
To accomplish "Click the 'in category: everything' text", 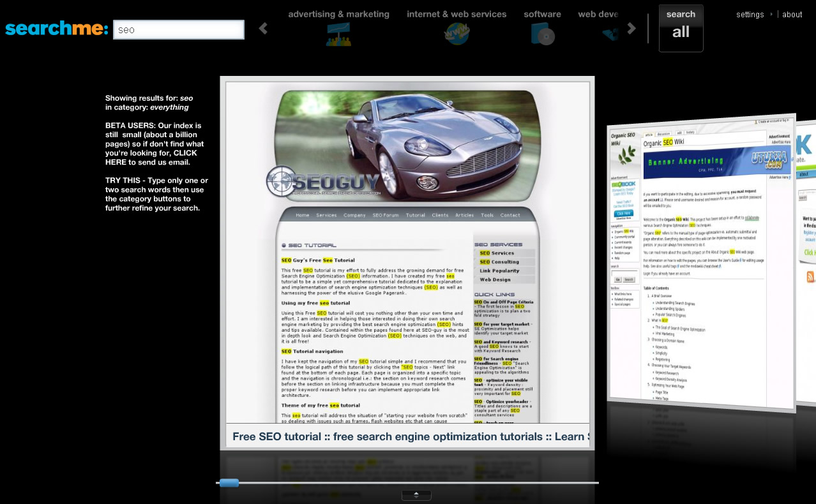I will tap(147, 107).
